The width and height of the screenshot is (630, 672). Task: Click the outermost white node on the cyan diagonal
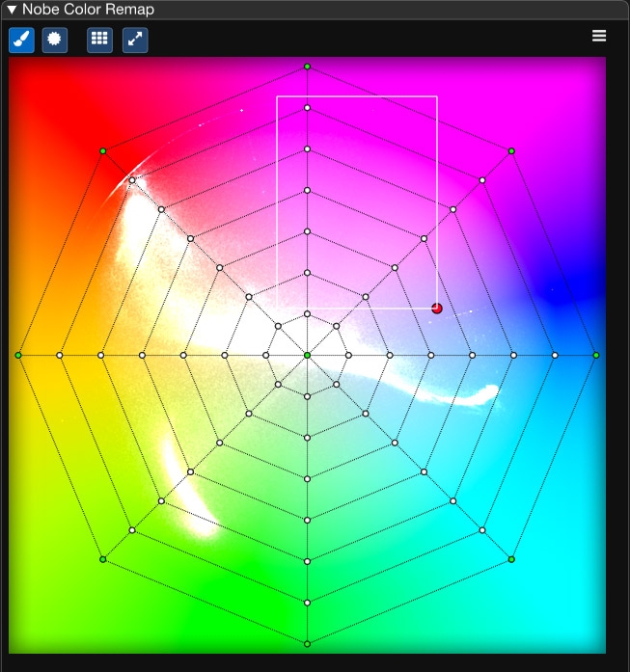pyautogui.click(x=482, y=530)
